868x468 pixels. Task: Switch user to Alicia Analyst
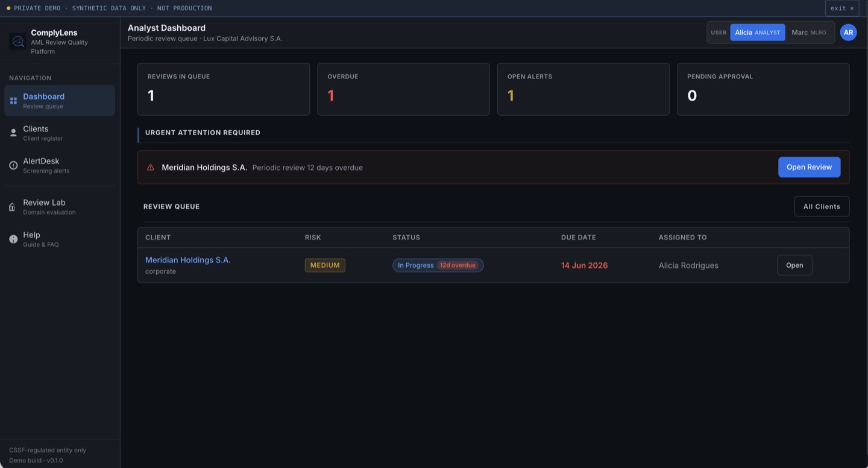pos(757,33)
